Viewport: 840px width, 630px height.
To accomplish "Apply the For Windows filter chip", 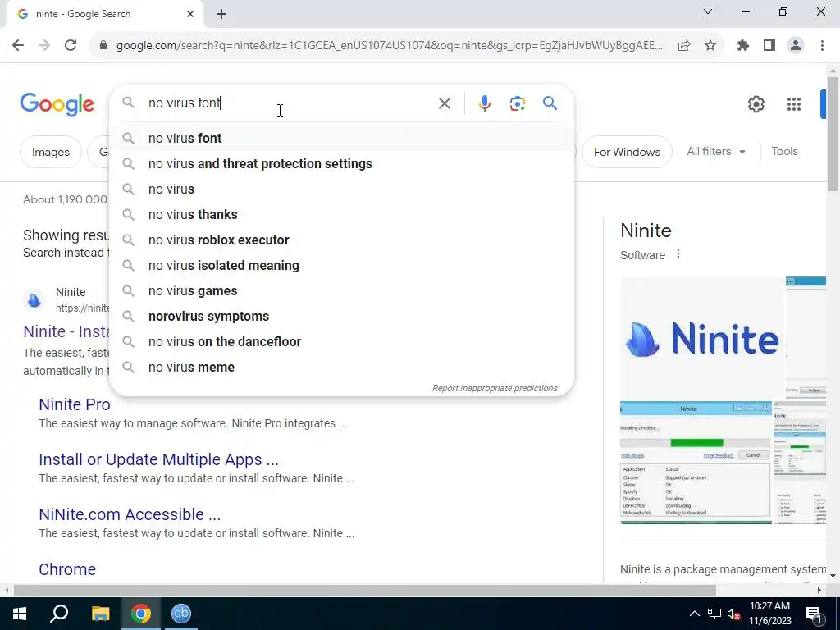I will click(x=627, y=152).
